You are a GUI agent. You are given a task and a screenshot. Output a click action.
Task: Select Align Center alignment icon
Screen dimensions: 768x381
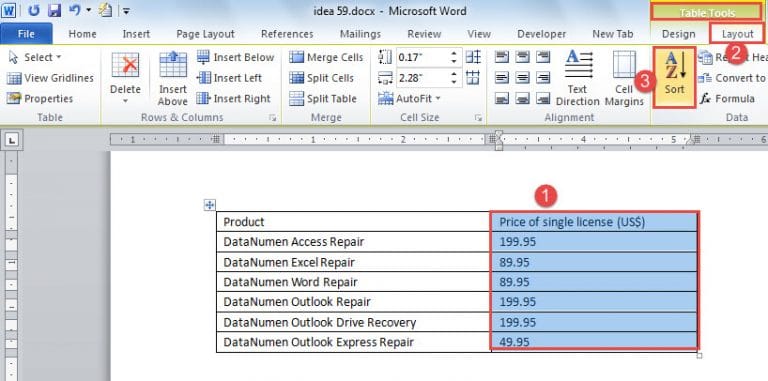point(523,77)
